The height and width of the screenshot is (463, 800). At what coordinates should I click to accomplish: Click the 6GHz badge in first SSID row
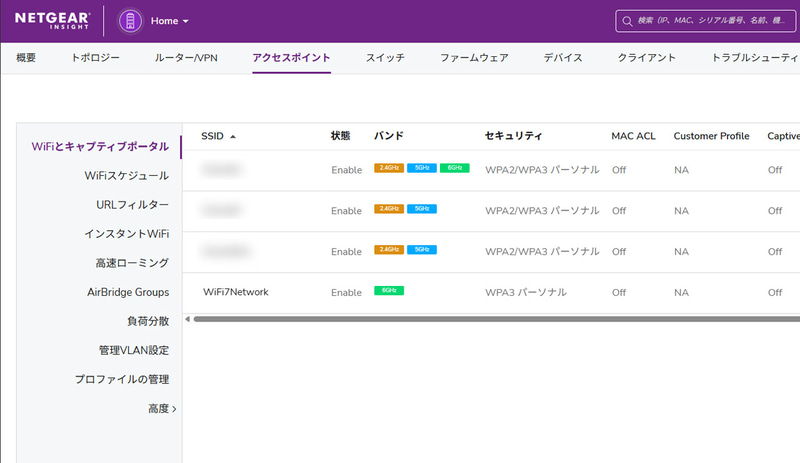pos(455,168)
